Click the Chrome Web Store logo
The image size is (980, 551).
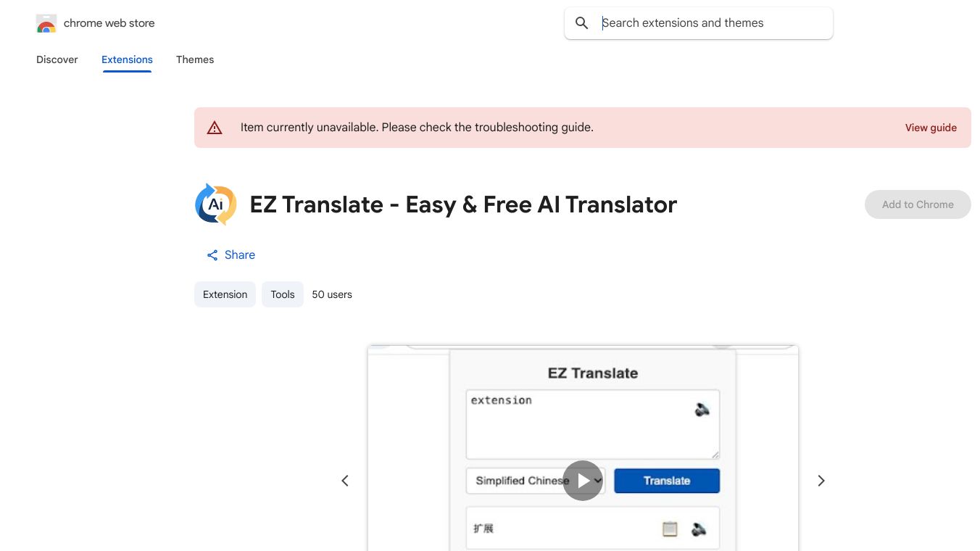[46, 24]
